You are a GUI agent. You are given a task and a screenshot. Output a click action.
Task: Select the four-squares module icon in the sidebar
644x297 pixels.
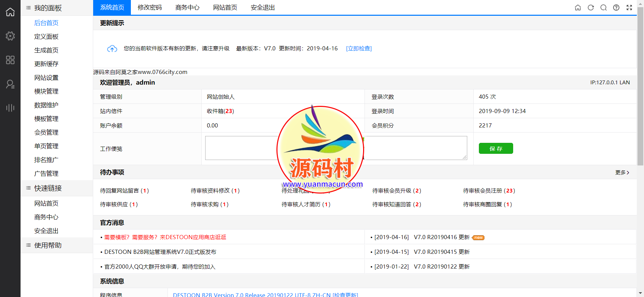click(10, 60)
